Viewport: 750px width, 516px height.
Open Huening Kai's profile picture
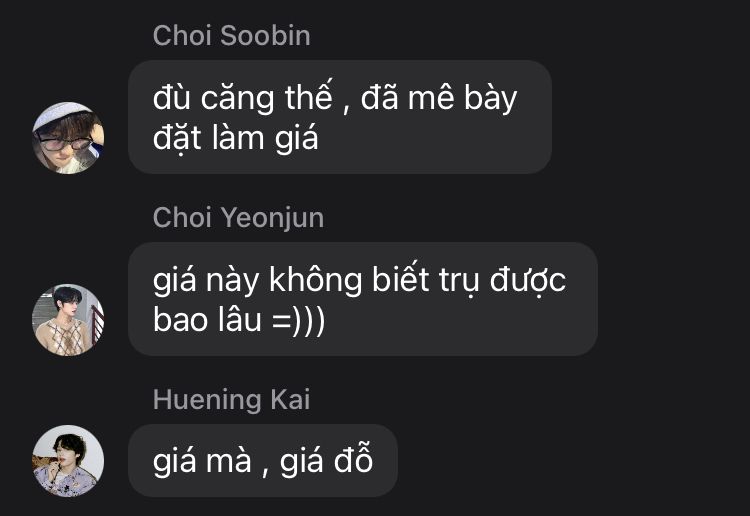(68, 461)
